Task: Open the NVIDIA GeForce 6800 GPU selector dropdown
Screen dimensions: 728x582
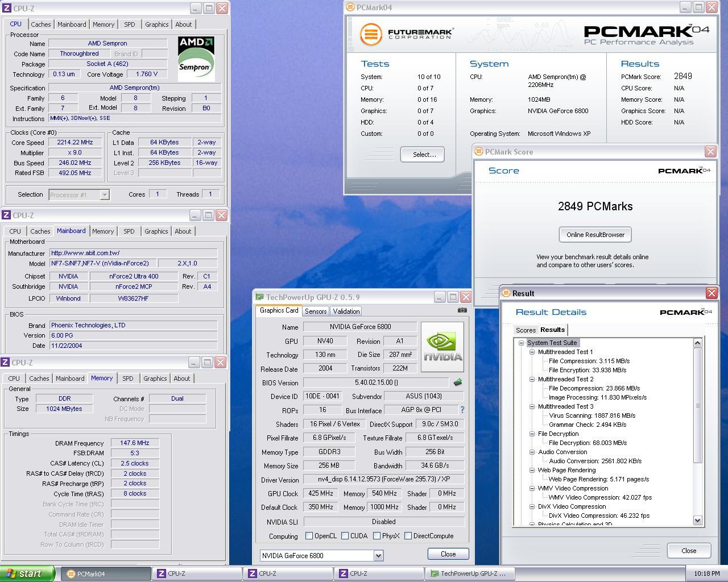Action: point(378,555)
